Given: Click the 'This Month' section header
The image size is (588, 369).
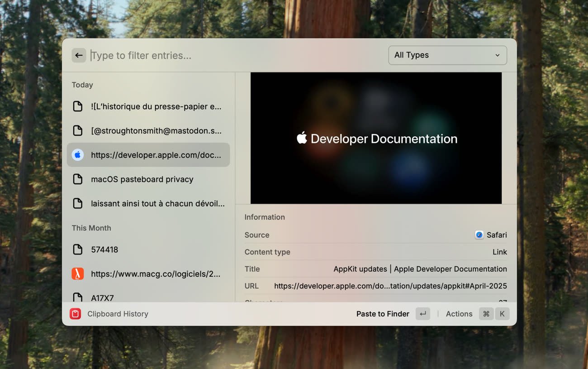Looking at the screenshot, I should [91, 228].
